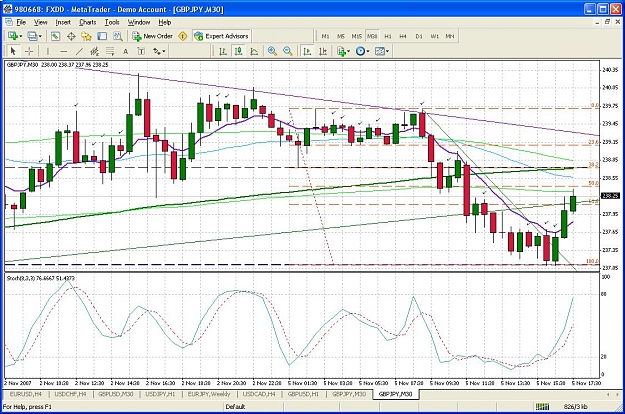Toggle chart auto scroll

coord(307,51)
